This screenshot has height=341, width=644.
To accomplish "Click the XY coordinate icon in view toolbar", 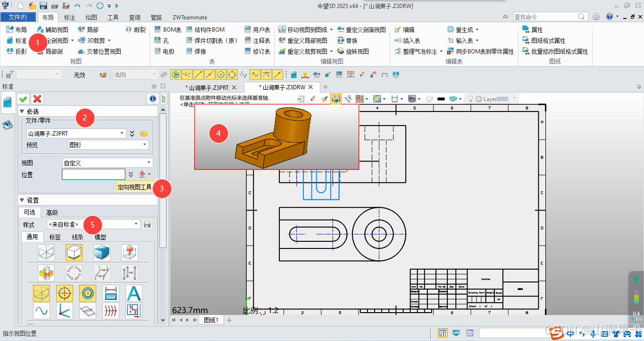I will [x=348, y=99].
